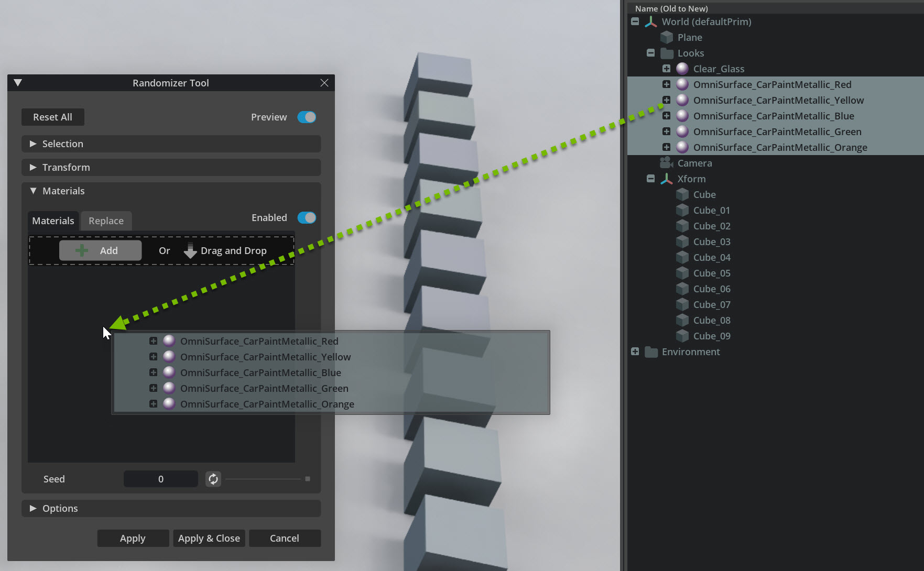Expand OmniSurface_CarPaintMetallic_Orange in stage tree
The image size is (924, 571).
(667, 147)
